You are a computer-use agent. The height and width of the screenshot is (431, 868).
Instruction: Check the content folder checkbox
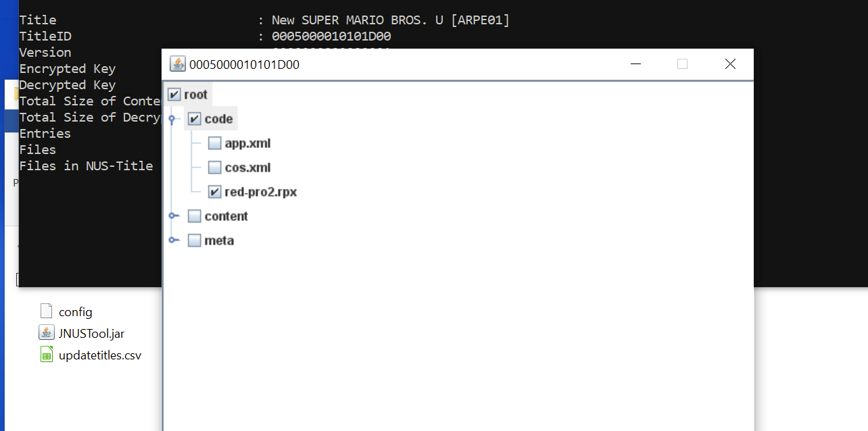(195, 216)
